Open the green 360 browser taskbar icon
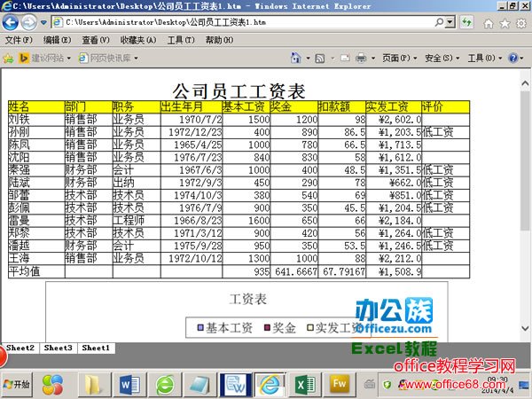The image size is (532, 399). tap(165, 385)
